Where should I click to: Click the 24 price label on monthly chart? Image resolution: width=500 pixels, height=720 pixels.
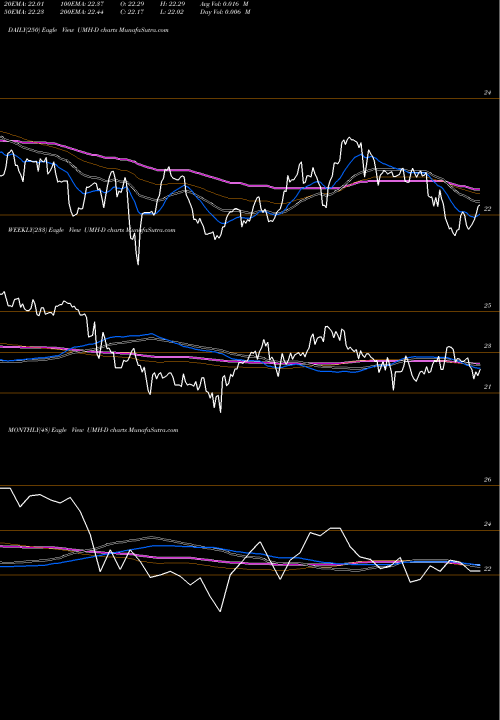[487, 524]
